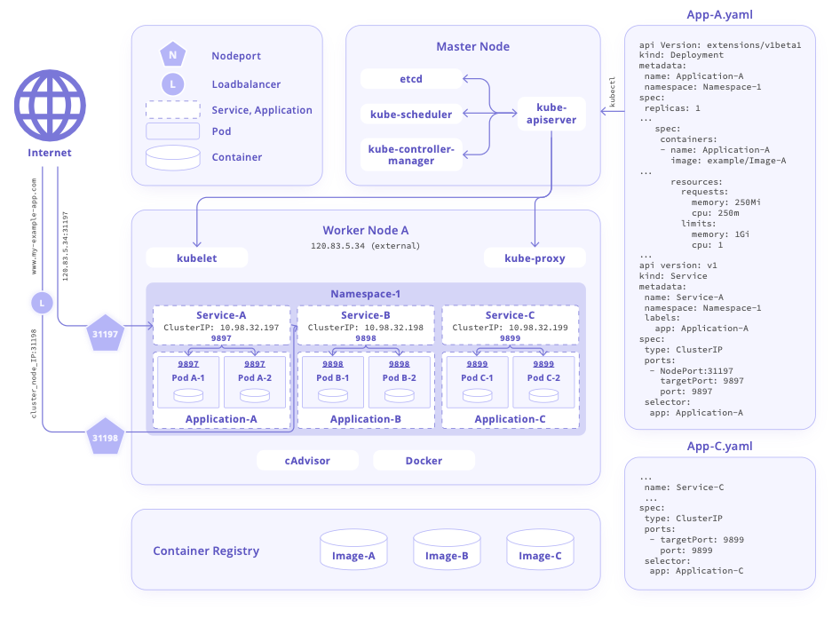Select the kube-scheduler box

point(411,114)
